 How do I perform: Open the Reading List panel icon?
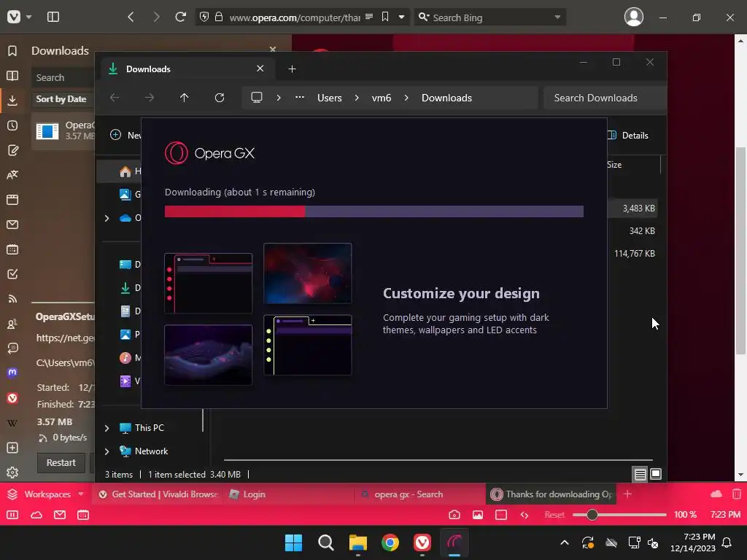[x=12, y=76]
